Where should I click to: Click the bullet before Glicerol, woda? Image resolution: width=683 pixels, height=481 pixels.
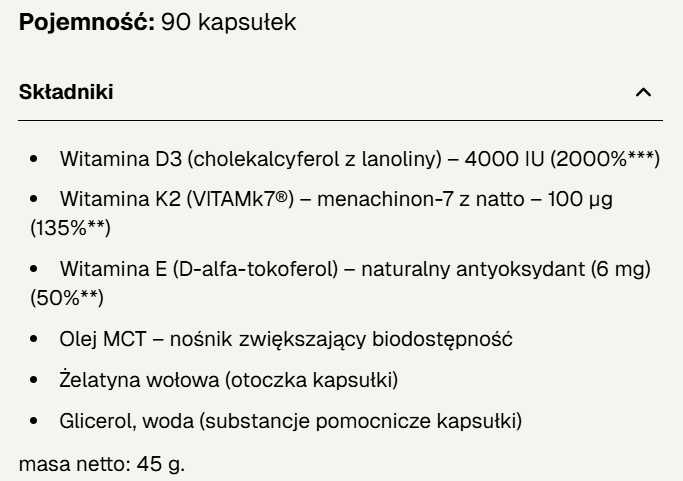point(35,421)
